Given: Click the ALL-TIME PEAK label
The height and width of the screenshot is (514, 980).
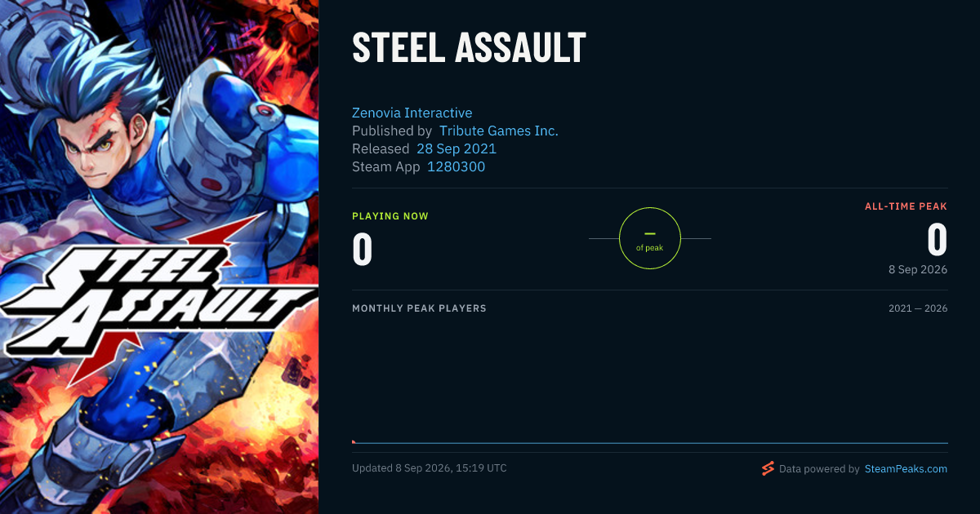Looking at the screenshot, I should pyautogui.click(x=906, y=206).
